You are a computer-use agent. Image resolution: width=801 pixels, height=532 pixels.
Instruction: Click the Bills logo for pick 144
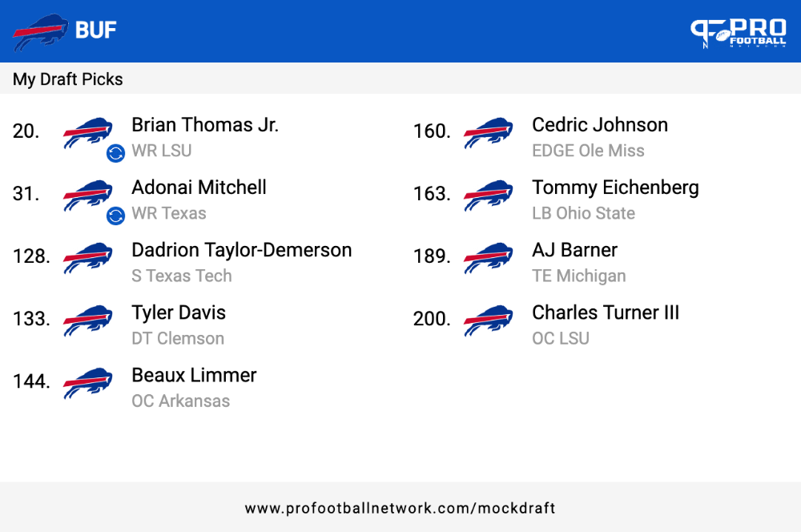[x=88, y=383]
